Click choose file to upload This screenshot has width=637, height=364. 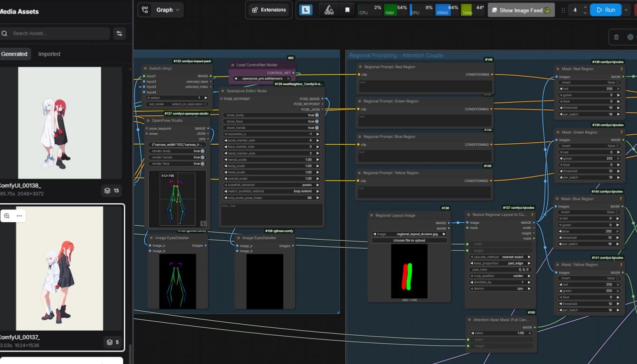[409, 240]
